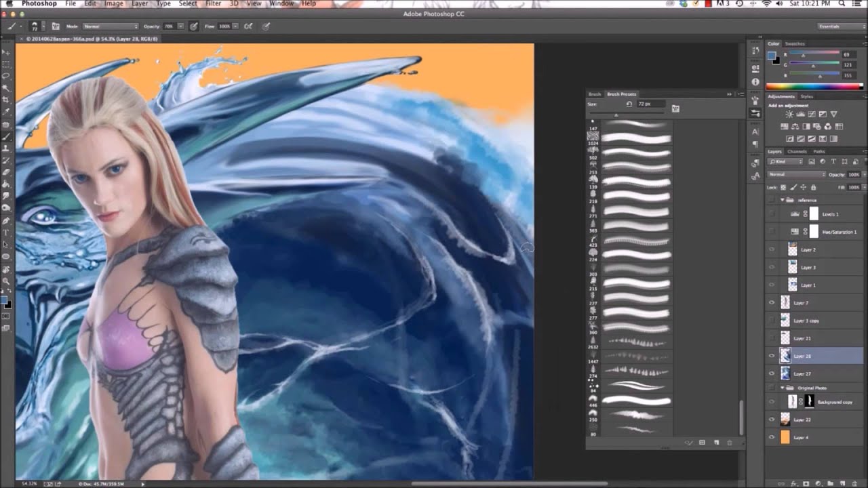This screenshot has height=488, width=868.
Task: Open the layer Kind filter dropdown
Action: [x=785, y=161]
